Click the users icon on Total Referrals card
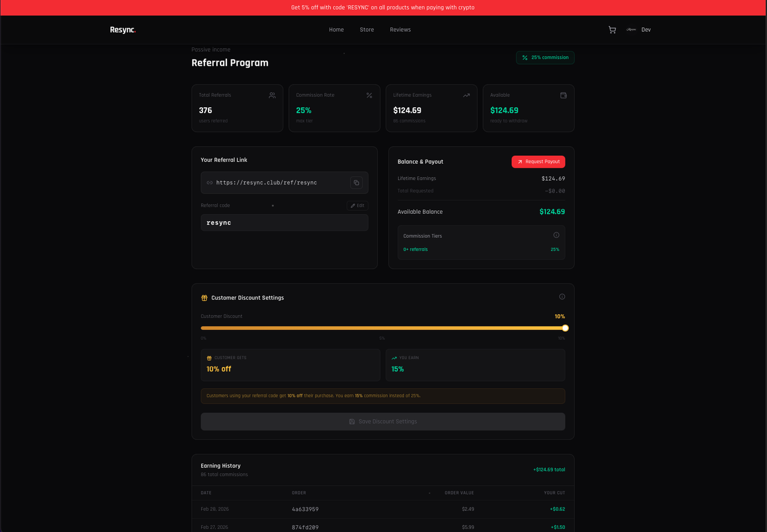Screen dimensions: 767x532 [272, 95]
